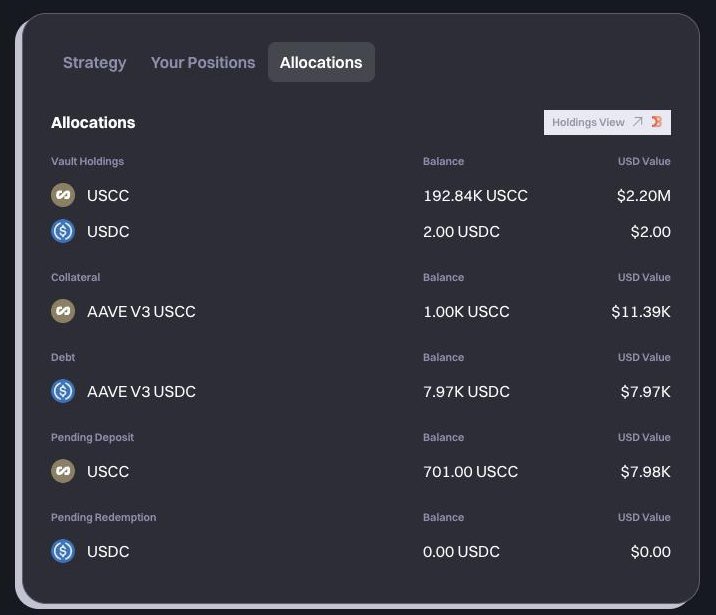The width and height of the screenshot is (716, 615).
Task: Click the Pending Deposit section label
Action: tap(92, 437)
